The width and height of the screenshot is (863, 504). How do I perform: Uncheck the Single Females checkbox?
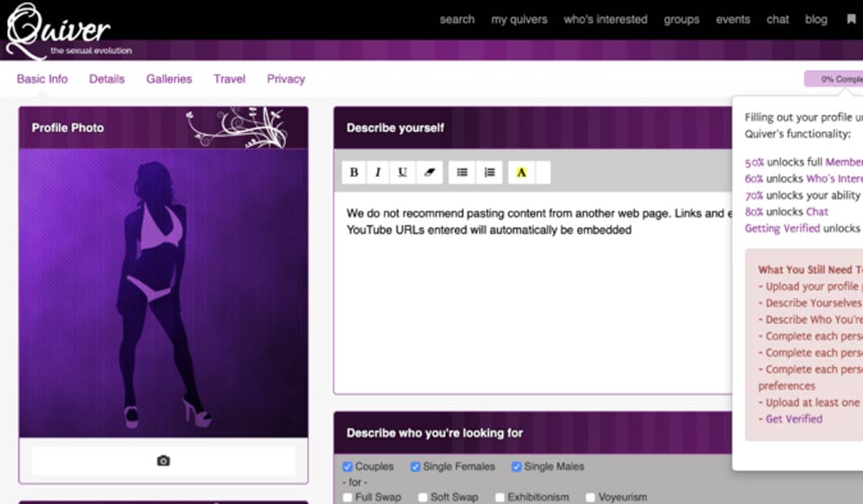[415, 467]
